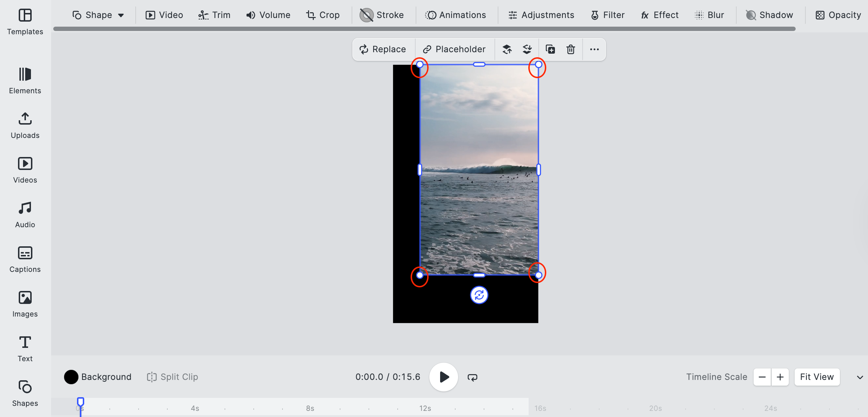Toggle loop playback
Screen dimensions: 868x417
(x=472, y=377)
